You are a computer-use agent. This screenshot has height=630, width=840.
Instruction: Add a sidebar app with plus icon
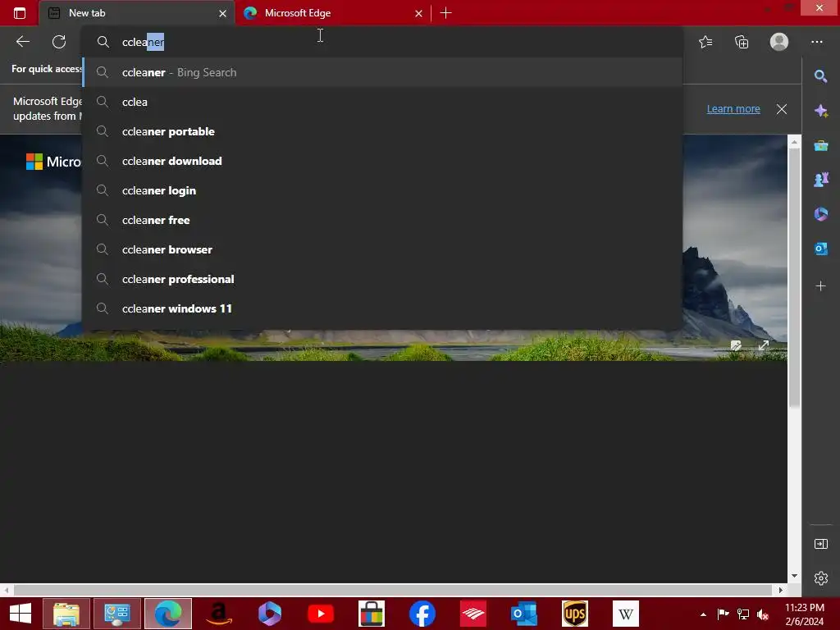coord(820,286)
